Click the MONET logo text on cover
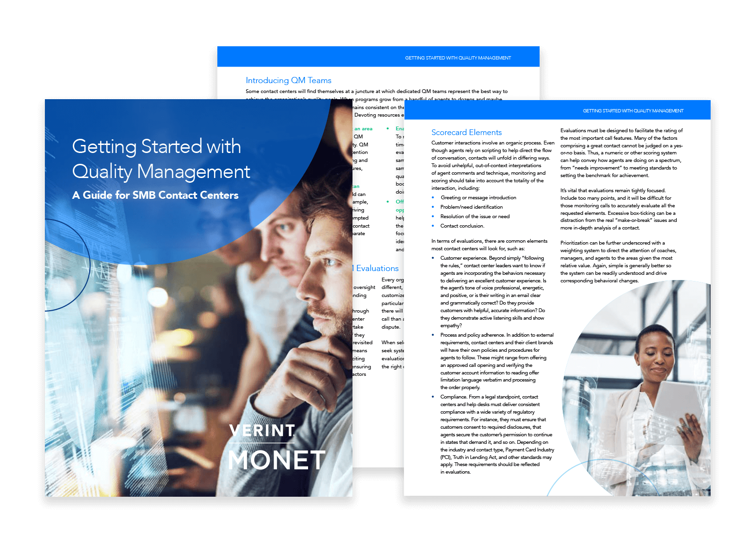The image size is (756, 543). [276, 460]
